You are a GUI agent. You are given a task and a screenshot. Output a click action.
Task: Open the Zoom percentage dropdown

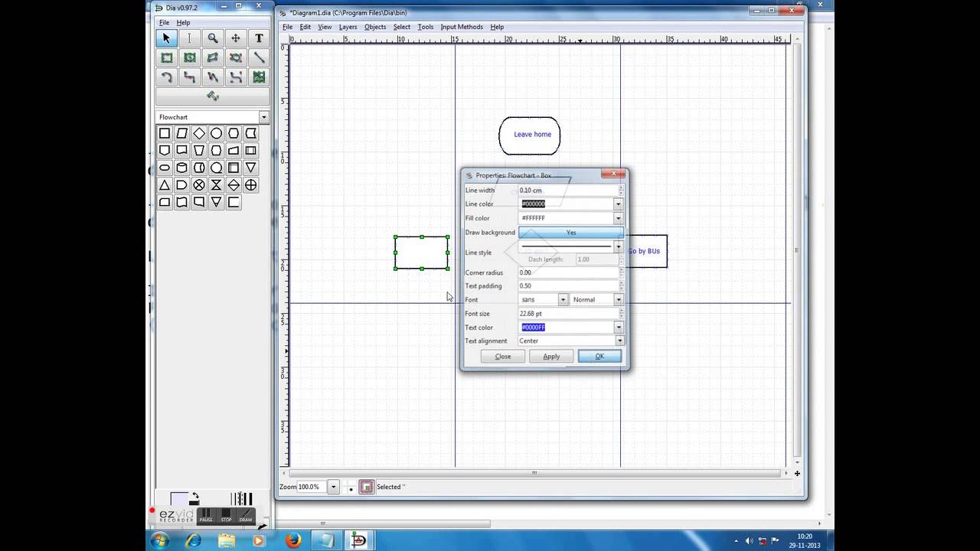tap(333, 487)
